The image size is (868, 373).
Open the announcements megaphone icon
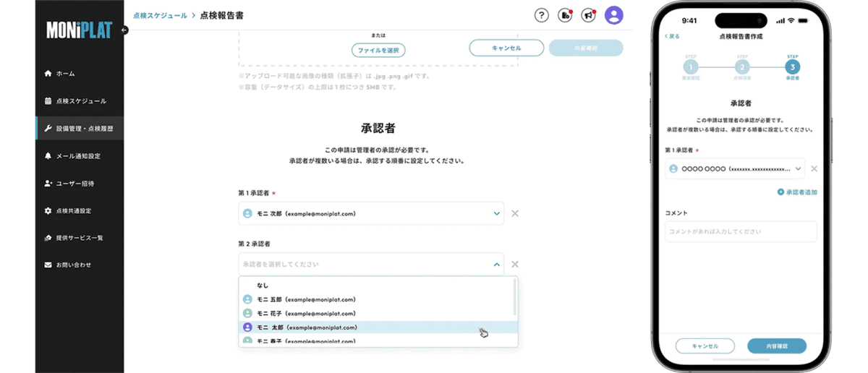click(589, 15)
